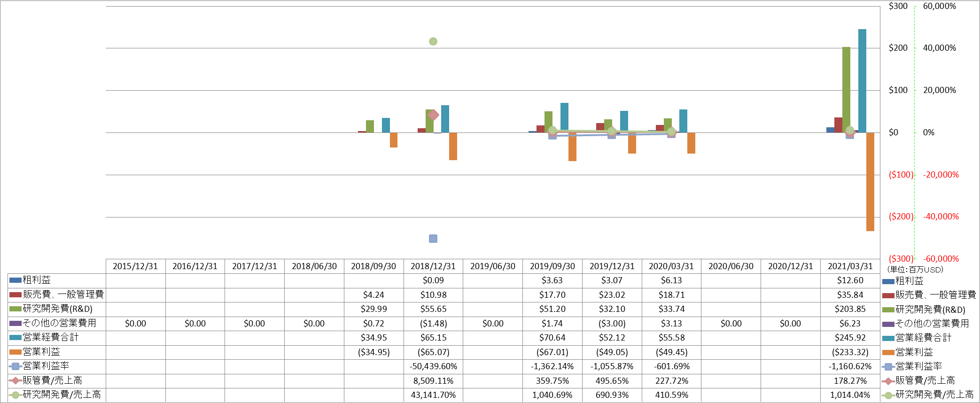980x403 pixels.
Task: Click the $245.92 total expenses cell
Action: pyautogui.click(x=850, y=338)
